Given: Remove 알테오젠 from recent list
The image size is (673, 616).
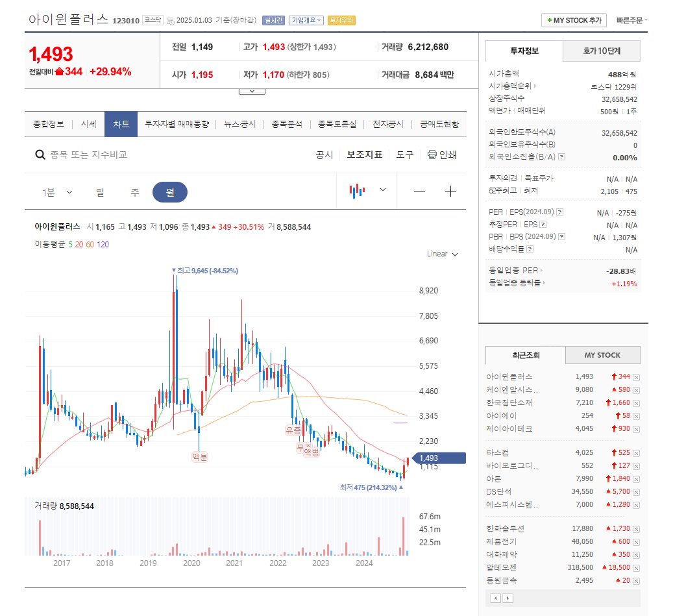Looking at the screenshot, I should point(636,568).
